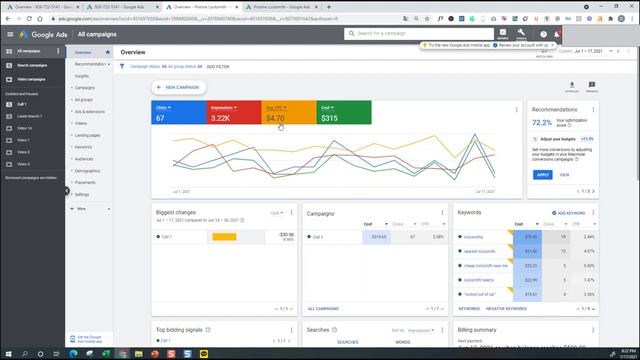Click browser reload button

(x=29, y=19)
